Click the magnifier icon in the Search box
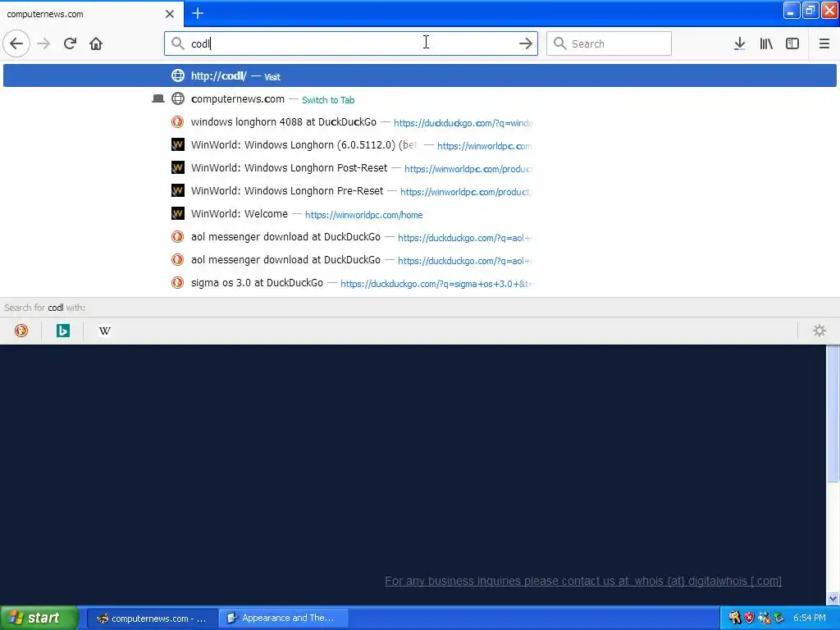The height and width of the screenshot is (630, 840). (x=559, y=43)
